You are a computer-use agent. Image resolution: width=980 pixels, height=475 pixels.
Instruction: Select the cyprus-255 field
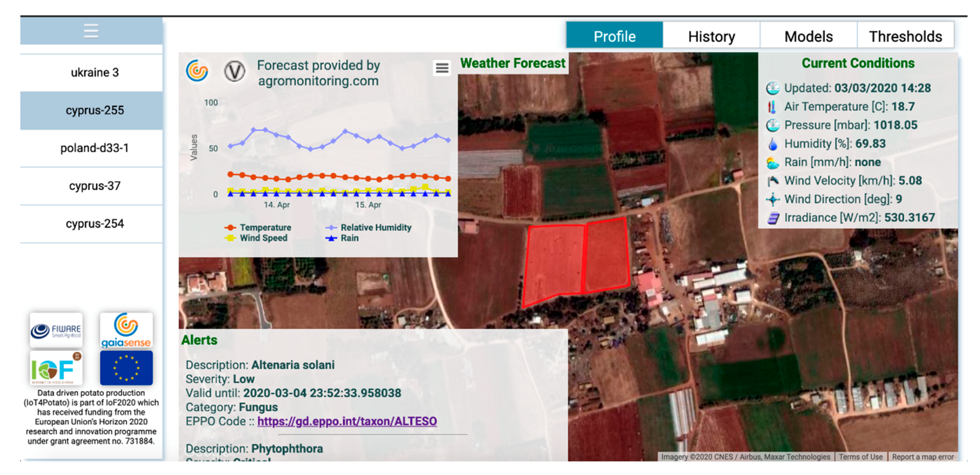(91, 111)
